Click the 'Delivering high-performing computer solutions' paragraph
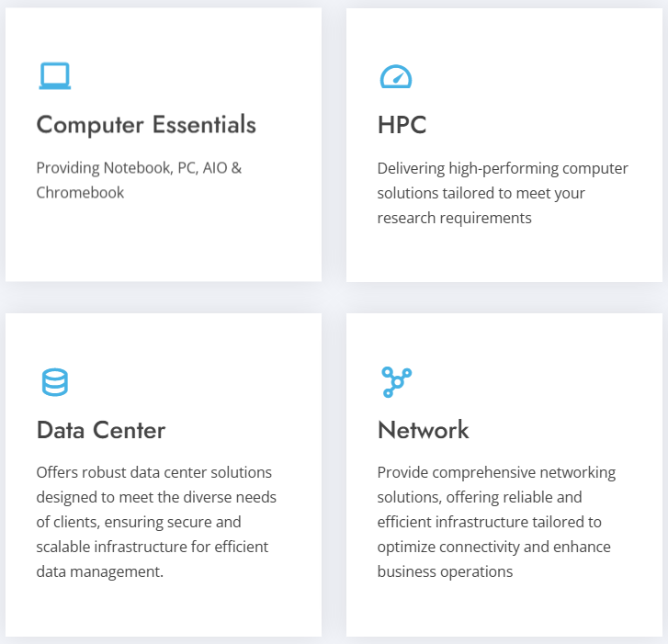This screenshot has width=668, height=644. (x=502, y=193)
